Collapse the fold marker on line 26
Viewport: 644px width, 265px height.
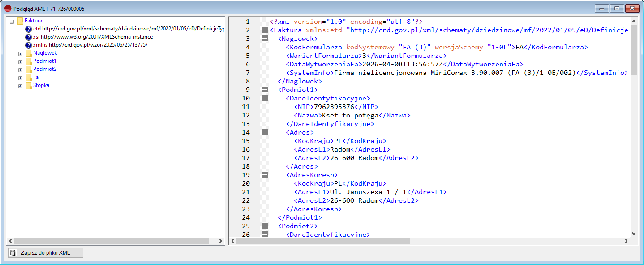[264, 234]
